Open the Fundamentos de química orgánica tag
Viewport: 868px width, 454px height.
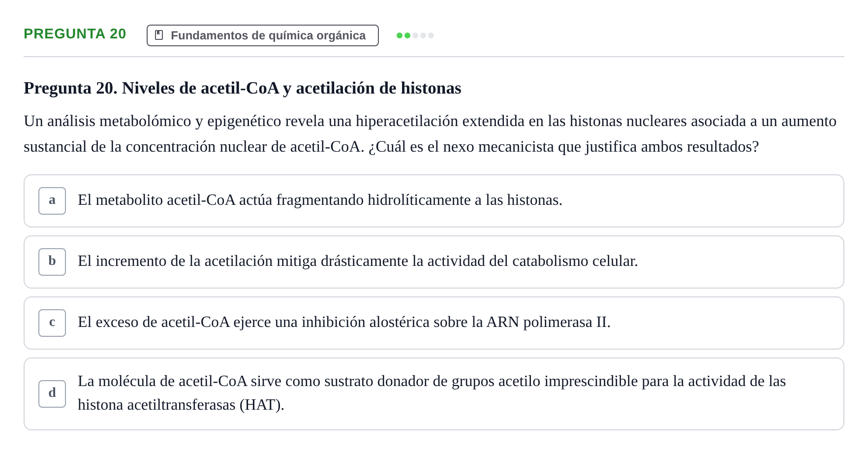[x=263, y=35]
